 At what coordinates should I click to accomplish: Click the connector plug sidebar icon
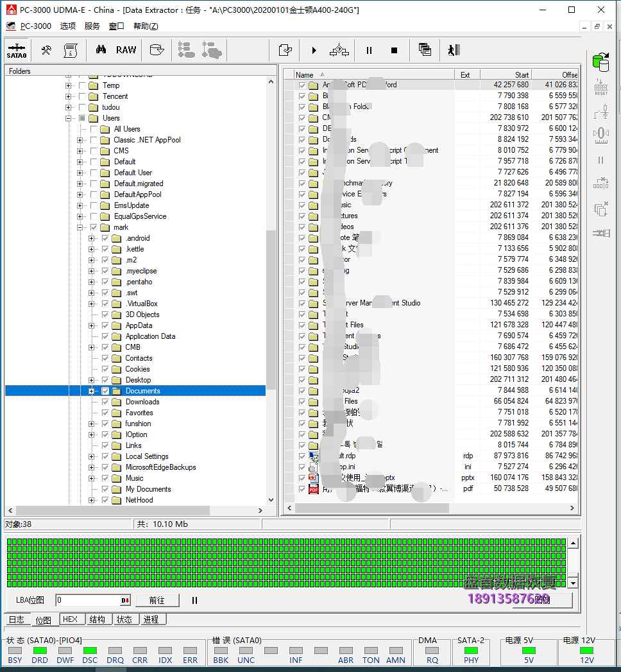[601, 113]
